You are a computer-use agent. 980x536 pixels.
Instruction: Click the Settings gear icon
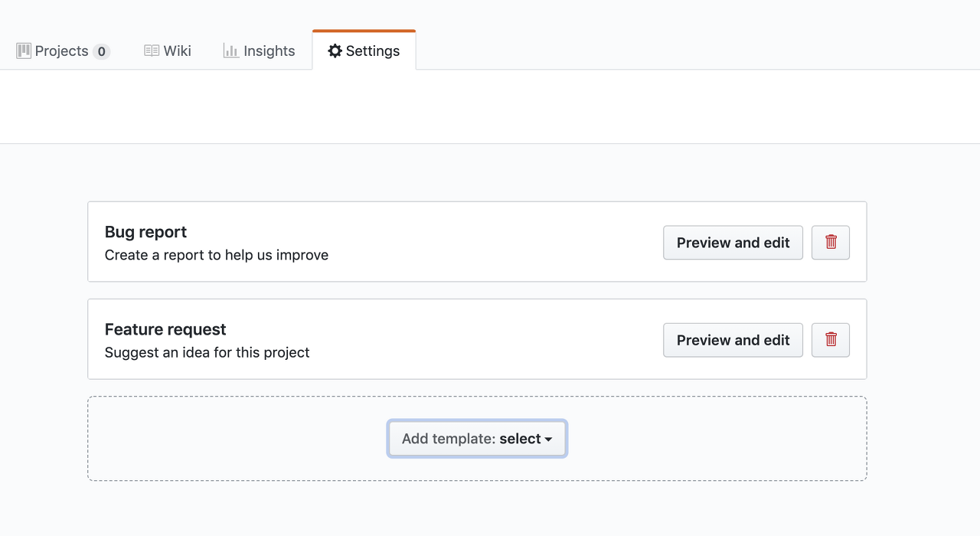pyautogui.click(x=335, y=51)
